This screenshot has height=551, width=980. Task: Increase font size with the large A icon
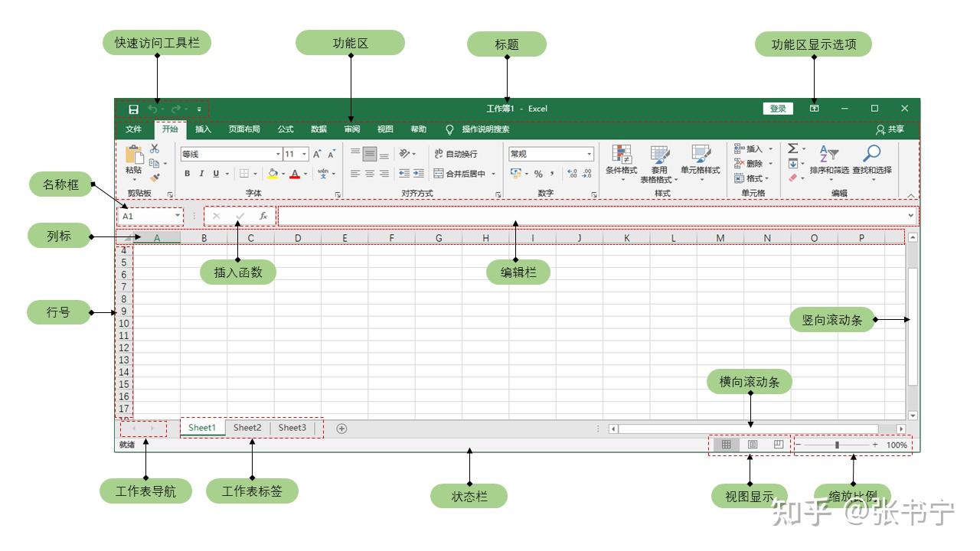[x=317, y=154]
